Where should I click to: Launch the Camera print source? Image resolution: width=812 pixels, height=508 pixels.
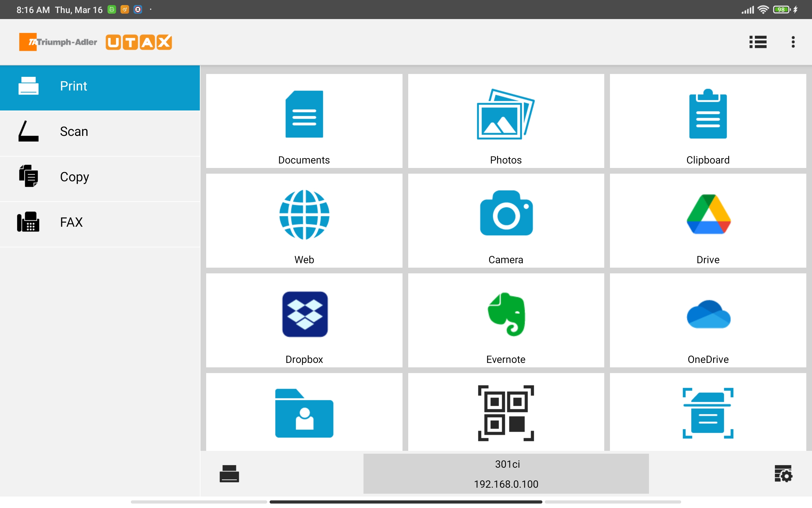coord(506,221)
